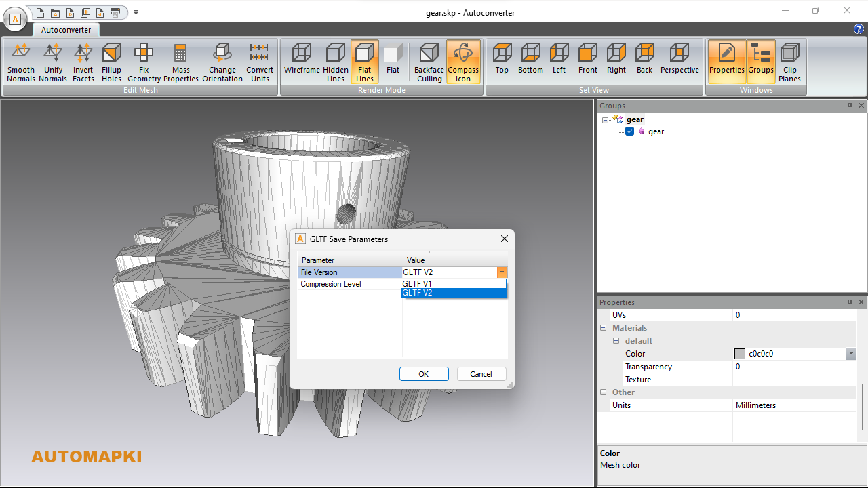868x488 pixels.
Task: Select the Unify Normals tool
Action: (x=53, y=62)
